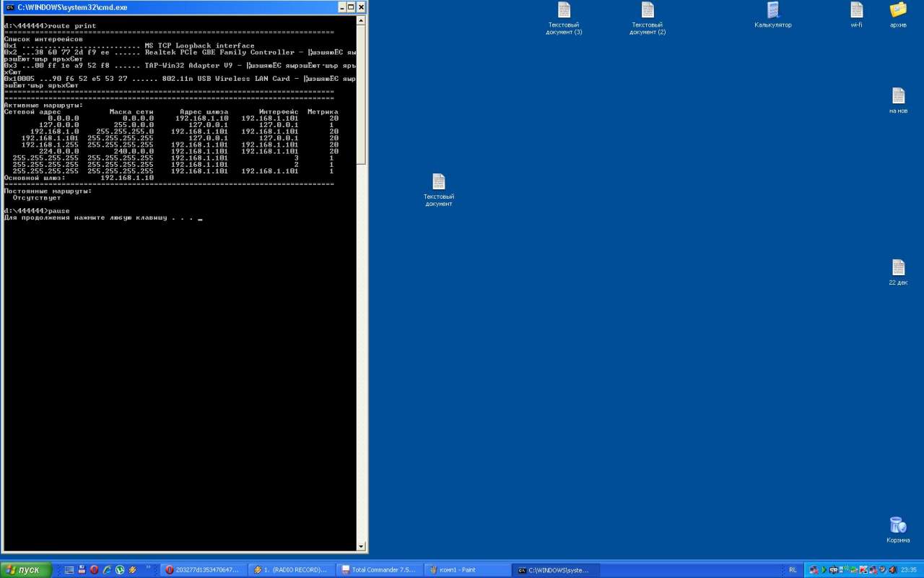
Task: Open the '22 дек' desktop document
Action: coord(898,272)
